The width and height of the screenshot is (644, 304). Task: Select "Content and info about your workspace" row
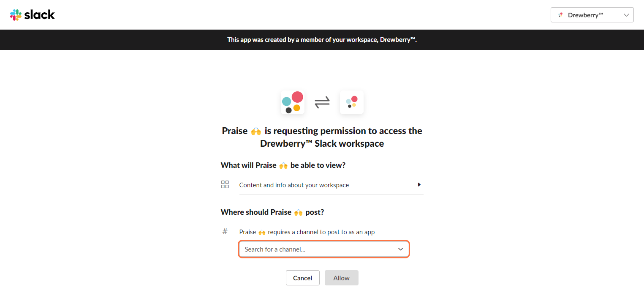pyautogui.click(x=331, y=185)
